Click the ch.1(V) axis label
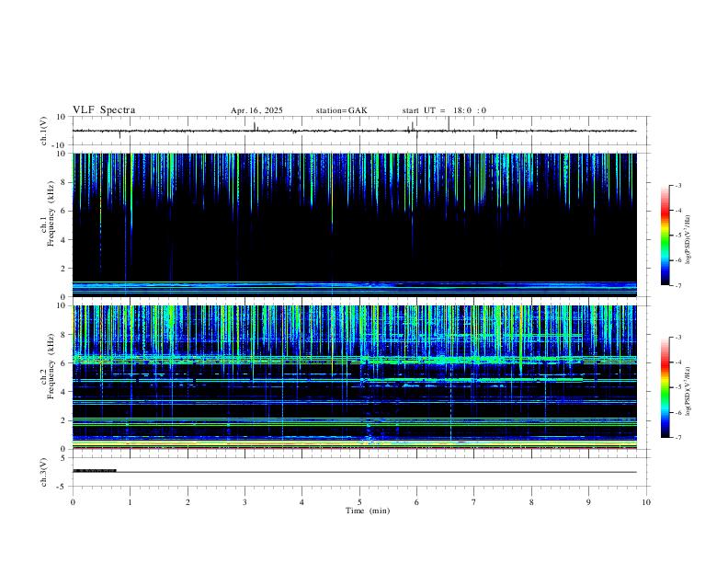This screenshot has height=563, width=728. pos(44,131)
